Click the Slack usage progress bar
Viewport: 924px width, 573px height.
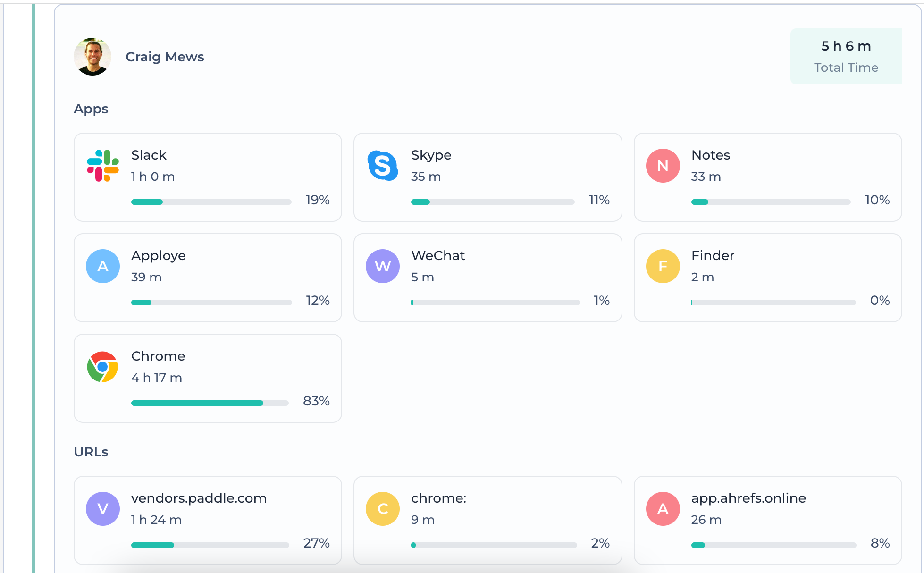tap(211, 202)
